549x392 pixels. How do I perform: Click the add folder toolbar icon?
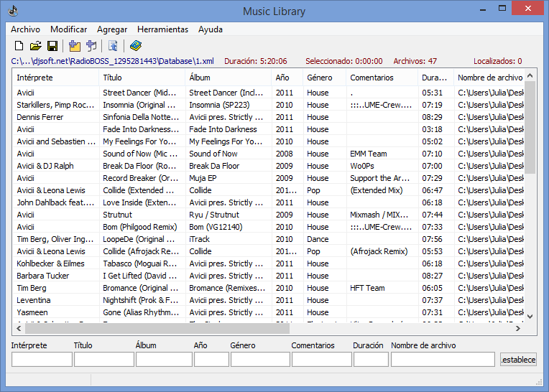coord(75,47)
